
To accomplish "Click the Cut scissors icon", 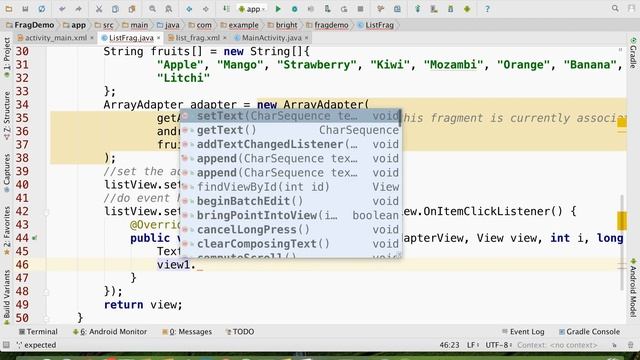I will click(x=99, y=9).
